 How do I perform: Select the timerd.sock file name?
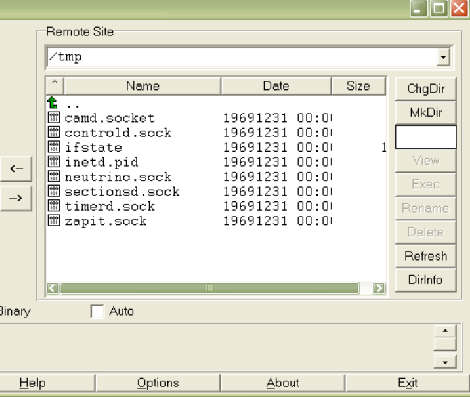(109, 206)
